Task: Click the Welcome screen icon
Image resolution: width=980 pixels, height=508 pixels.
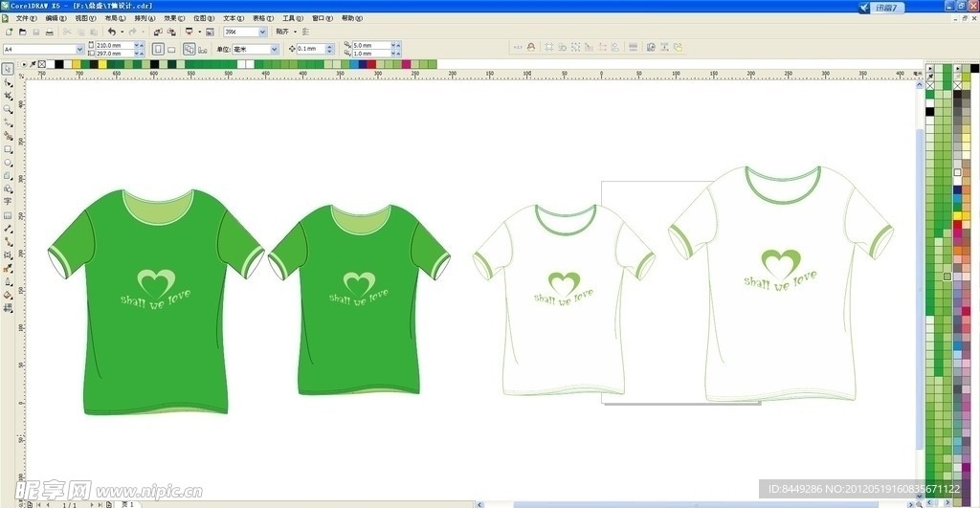Action: pos(210,32)
